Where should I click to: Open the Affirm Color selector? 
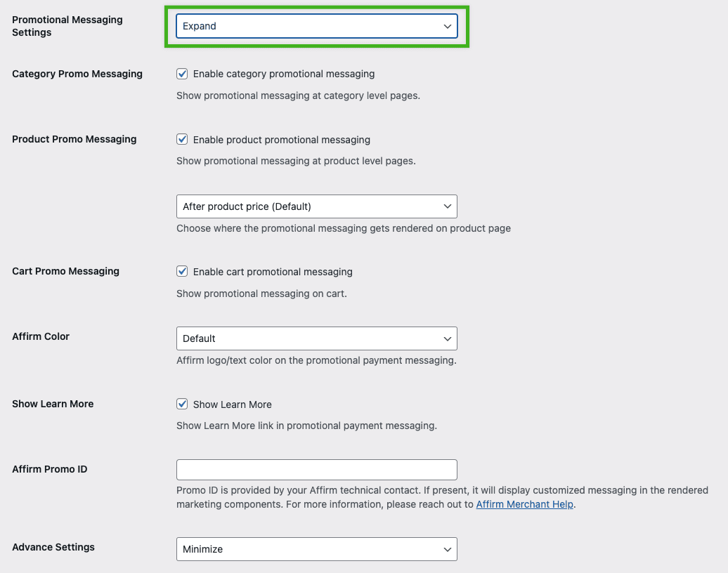click(x=316, y=338)
